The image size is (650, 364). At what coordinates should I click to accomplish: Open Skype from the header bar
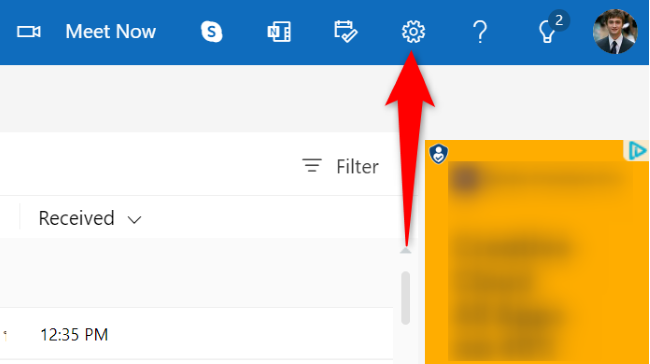pos(212,32)
